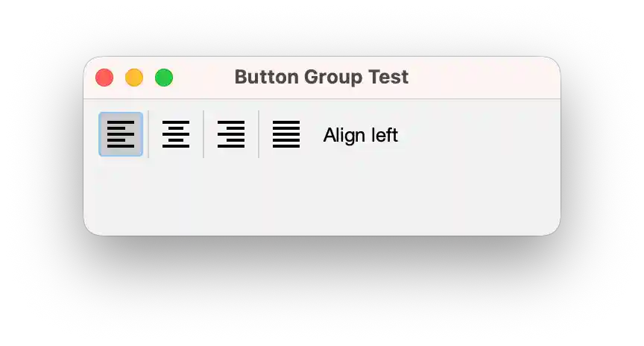Minimize the window with the yellow button
Image resolution: width=644 pixels, height=346 pixels.
pyautogui.click(x=134, y=78)
